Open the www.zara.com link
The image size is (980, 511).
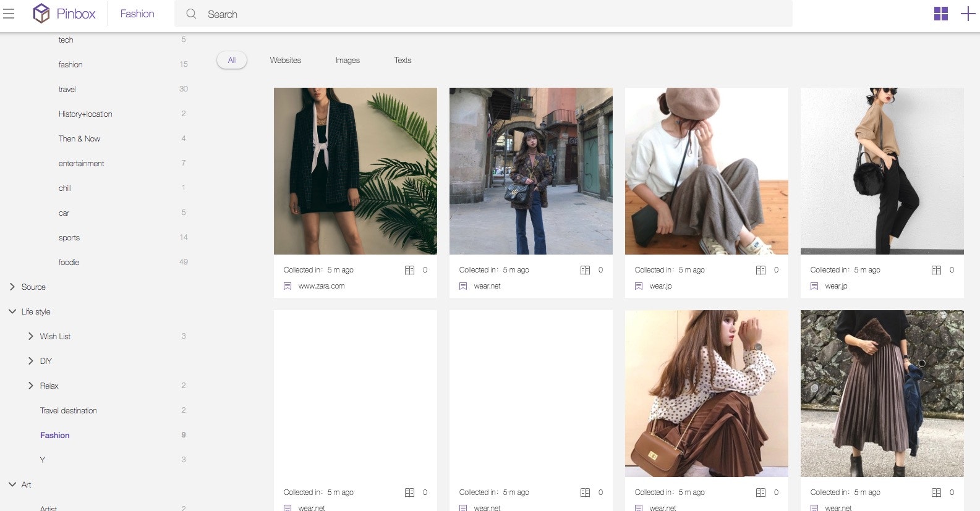[x=322, y=286]
